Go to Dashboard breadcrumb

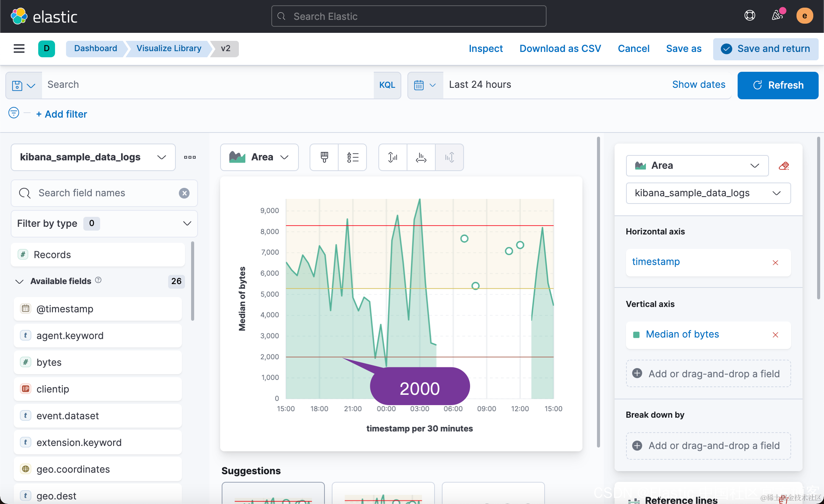pos(96,48)
